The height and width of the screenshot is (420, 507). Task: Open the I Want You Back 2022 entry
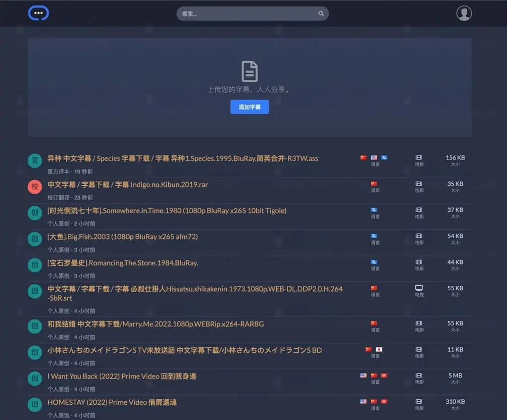point(121,376)
